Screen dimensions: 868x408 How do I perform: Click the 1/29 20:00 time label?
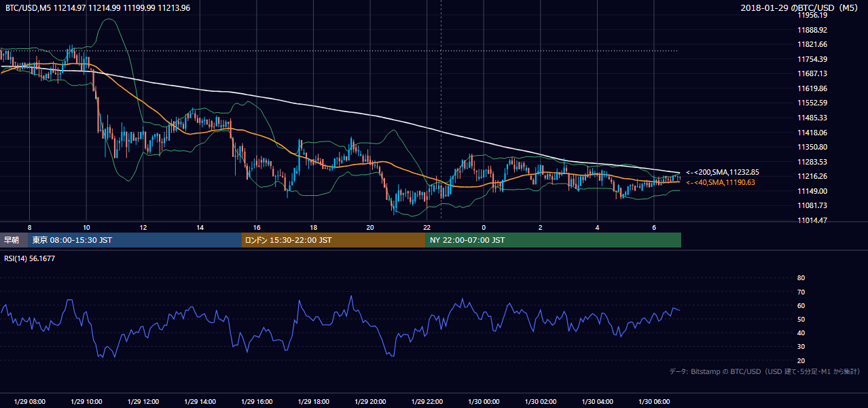point(370,401)
